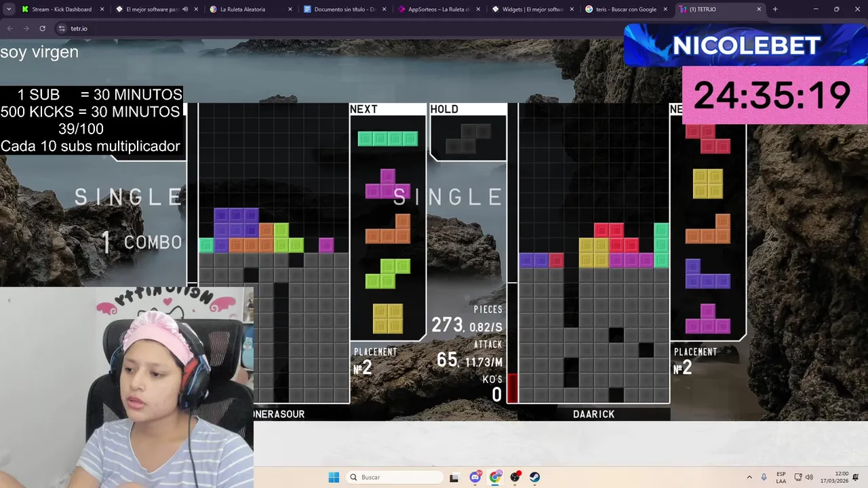Open network settings tray icon
This screenshot has height=488, width=868.
click(x=798, y=477)
